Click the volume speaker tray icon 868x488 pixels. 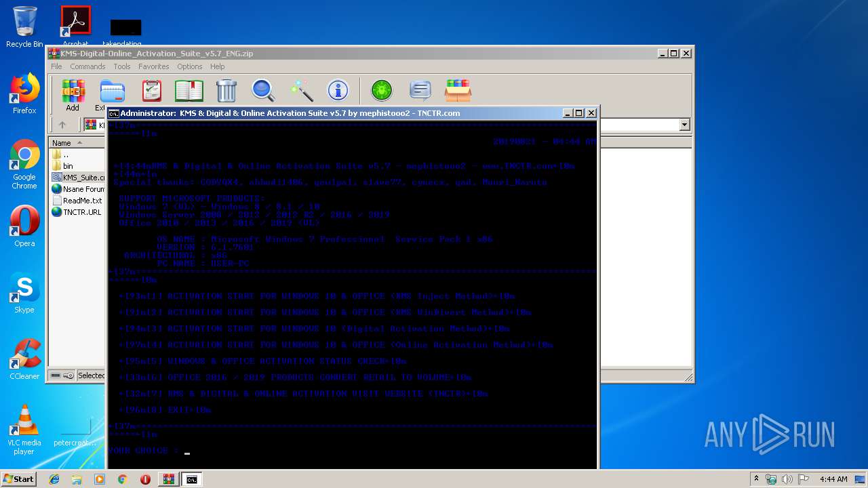pos(787,479)
